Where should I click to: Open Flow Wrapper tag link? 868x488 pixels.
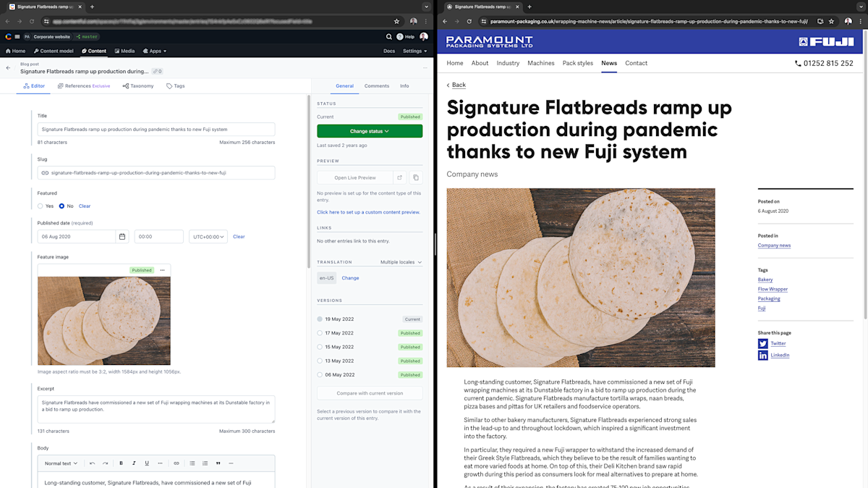pyautogui.click(x=773, y=289)
